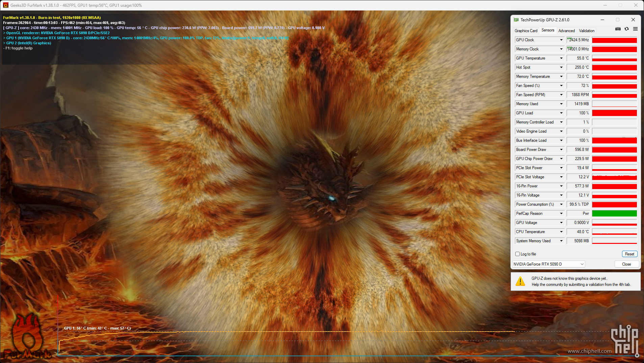Screen dimensions: 644x363
Task: Click the GPU 1 temperature graph label
Action: 97,328
